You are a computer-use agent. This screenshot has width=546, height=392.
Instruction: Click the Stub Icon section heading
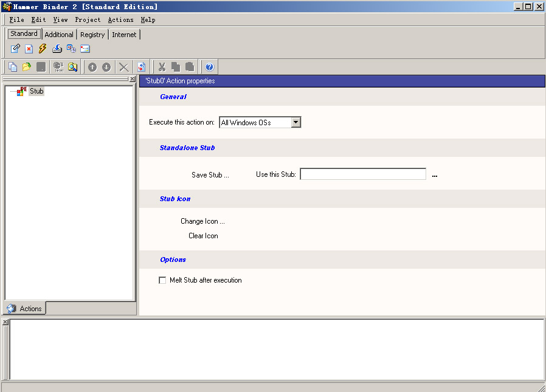pyautogui.click(x=175, y=199)
